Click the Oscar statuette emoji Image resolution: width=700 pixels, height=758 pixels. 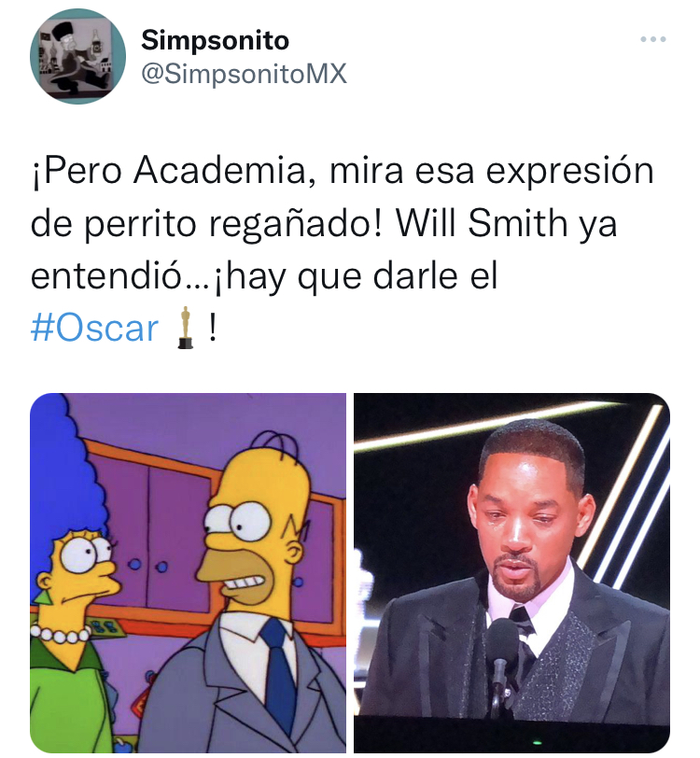pyautogui.click(x=185, y=328)
